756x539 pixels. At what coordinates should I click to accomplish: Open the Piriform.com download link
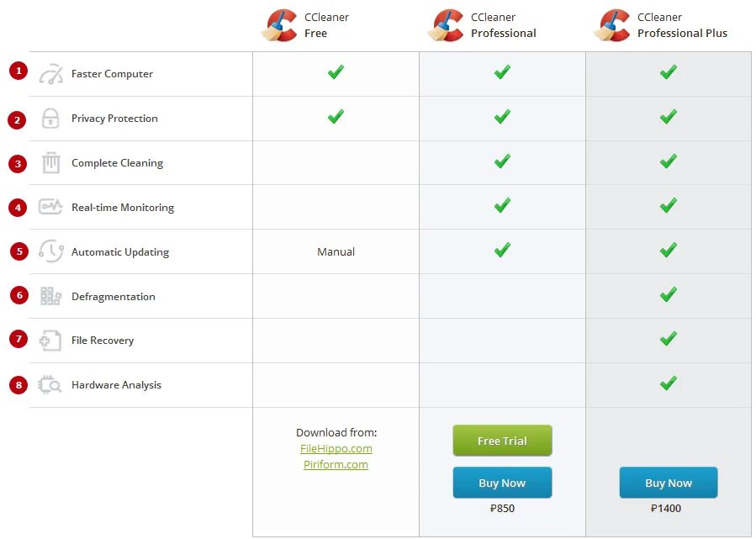click(336, 465)
